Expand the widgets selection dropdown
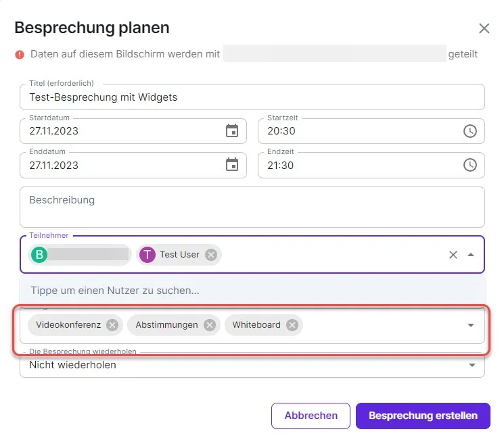 click(471, 325)
